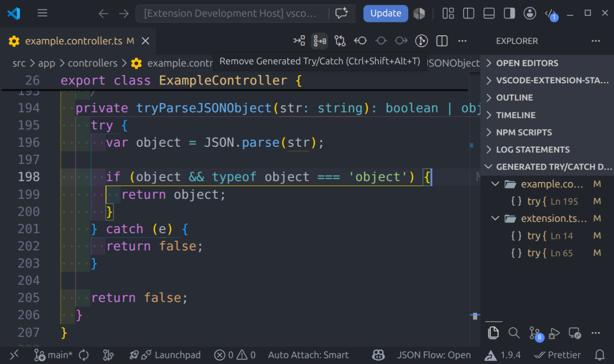The height and width of the screenshot is (364, 614).
Task: Click Auto Attach: Smart status item
Action: point(308,355)
